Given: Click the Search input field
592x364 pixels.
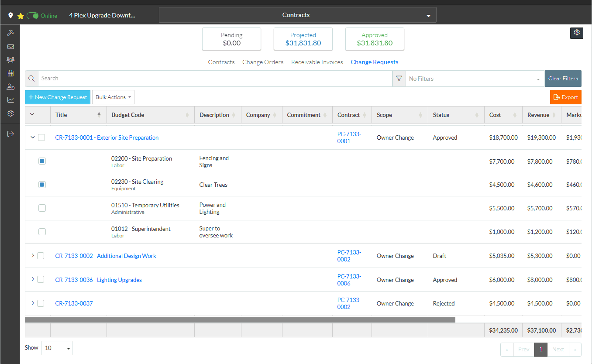Looking at the screenshot, I should coord(215,79).
